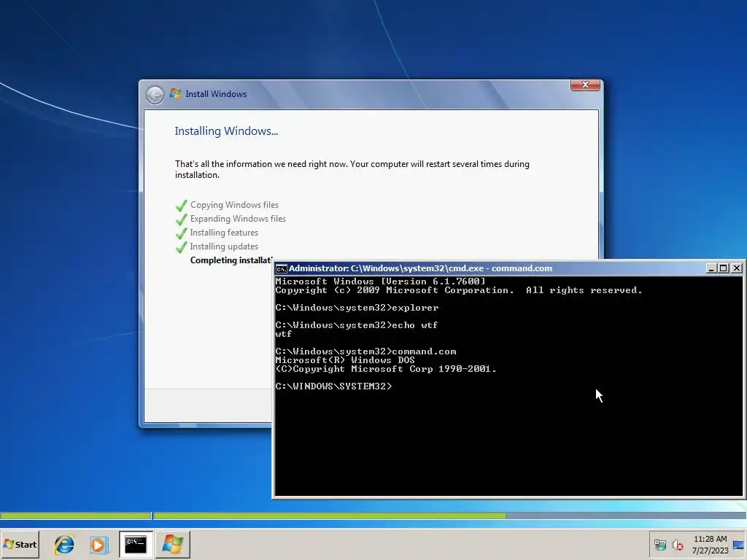The height and width of the screenshot is (560, 747).
Task: Click checkmark next to Copying Windows files
Action: [182, 205]
